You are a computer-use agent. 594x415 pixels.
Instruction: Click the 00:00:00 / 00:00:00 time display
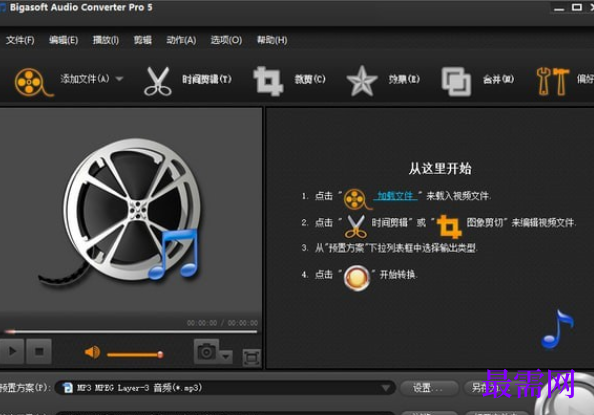(x=222, y=323)
